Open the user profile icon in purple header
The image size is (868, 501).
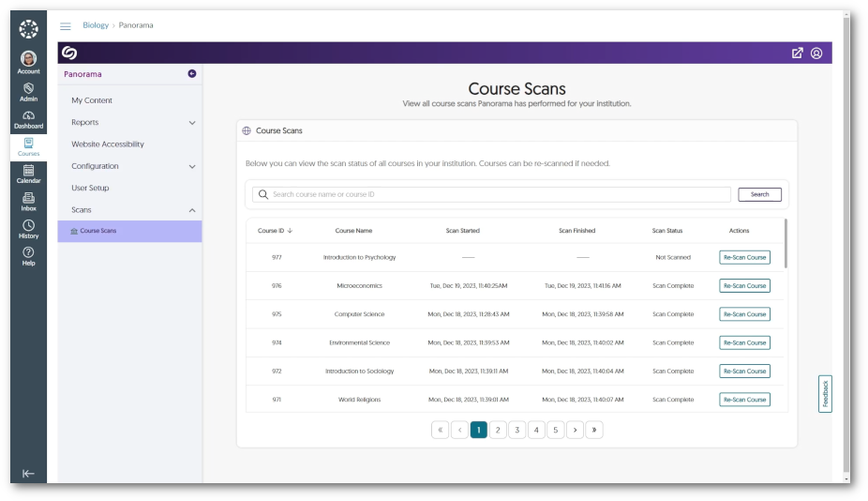pyautogui.click(x=816, y=53)
